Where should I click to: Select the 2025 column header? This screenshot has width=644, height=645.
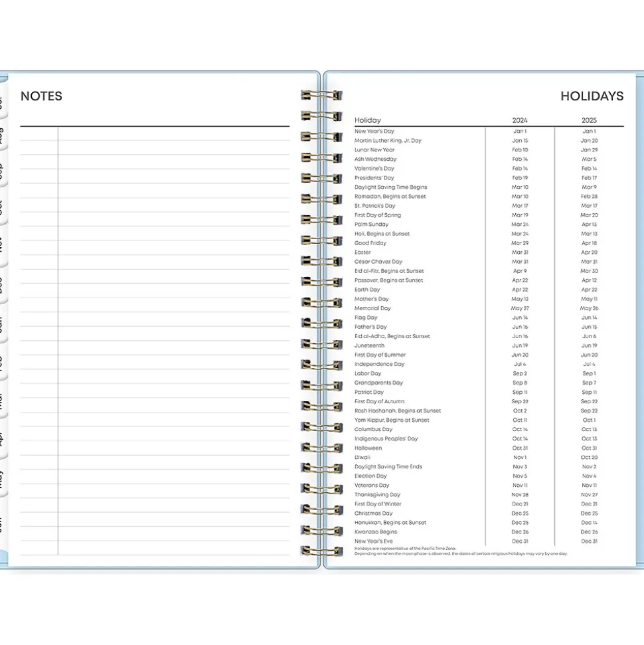(589, 120)
